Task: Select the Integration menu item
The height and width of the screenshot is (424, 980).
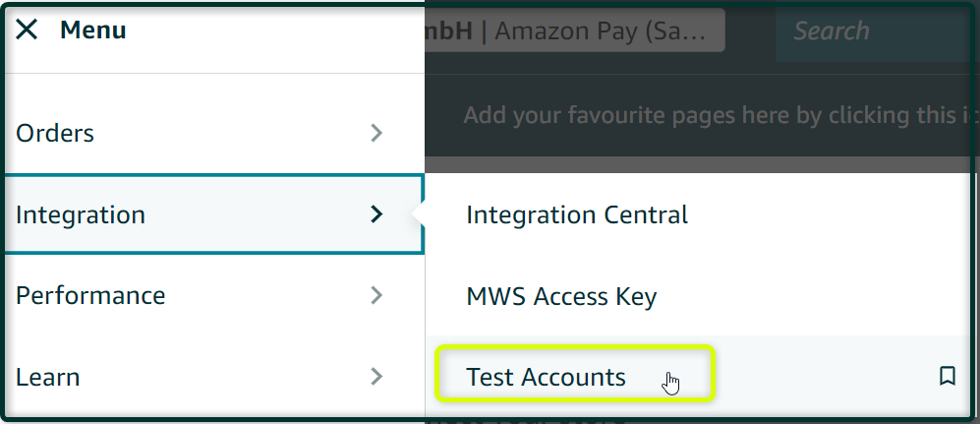Action: [214, 213]
